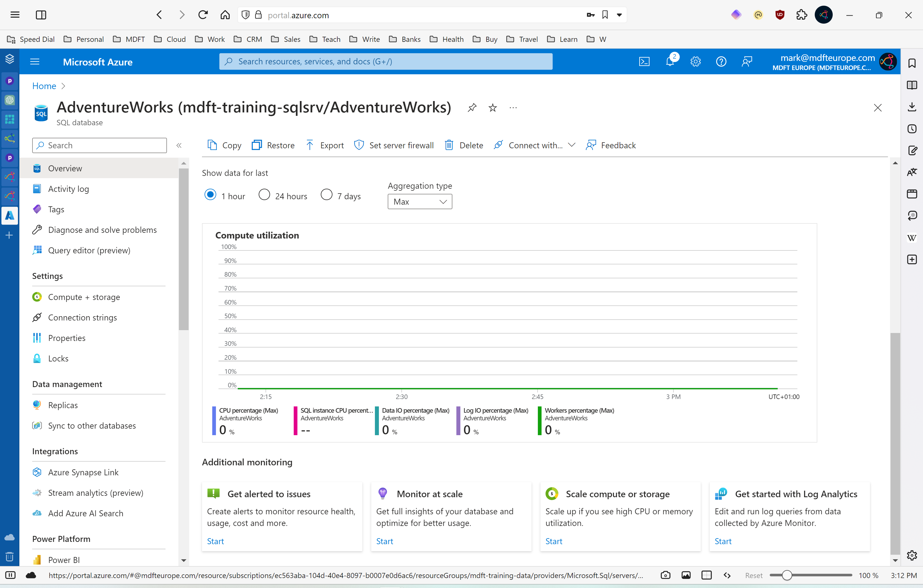
Task: Select the 1 hour radio button
Action: click(x=211, y=195)
